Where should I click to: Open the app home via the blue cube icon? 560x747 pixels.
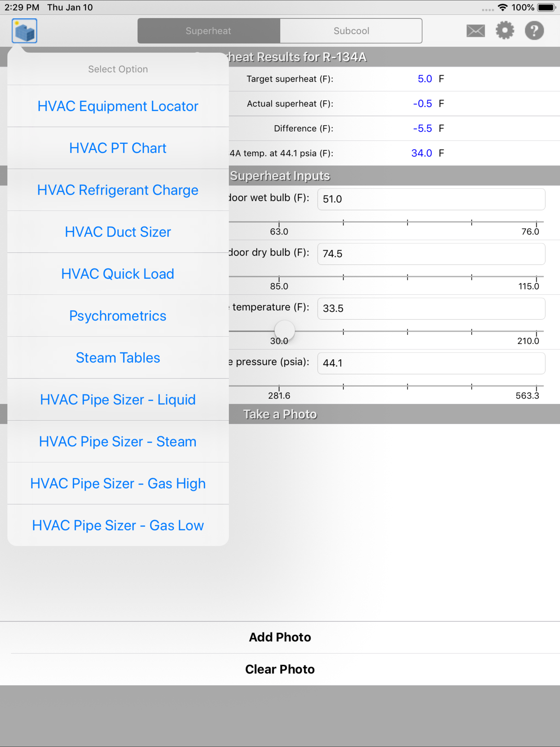pos(24,30)
